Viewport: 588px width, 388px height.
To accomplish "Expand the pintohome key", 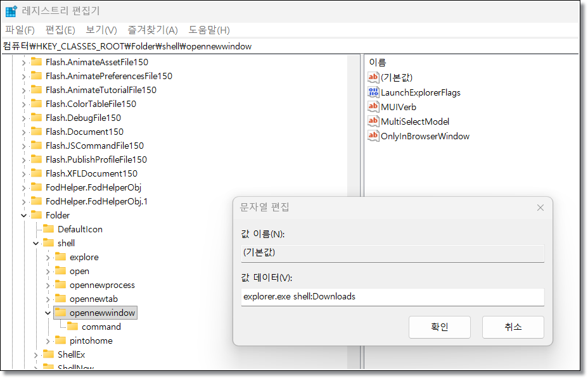I will tap(48, 341).
